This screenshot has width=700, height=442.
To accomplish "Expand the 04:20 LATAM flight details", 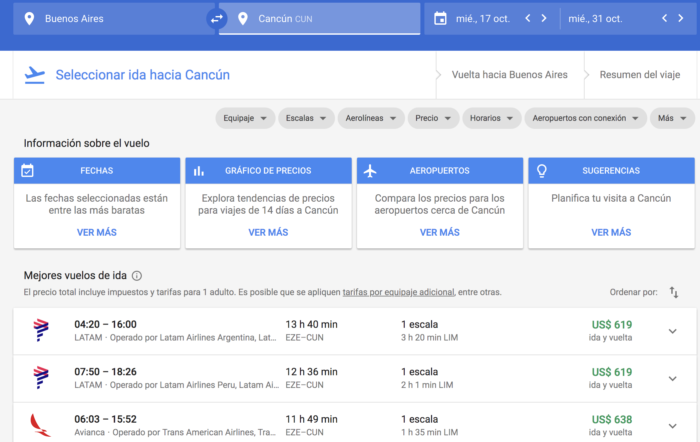I will tap(672, 331).
